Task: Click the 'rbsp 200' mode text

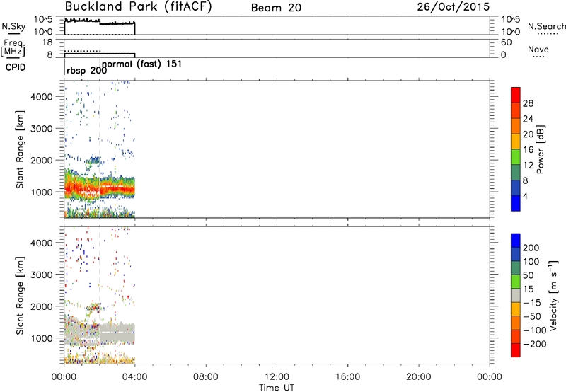Action: pos(86,70)
